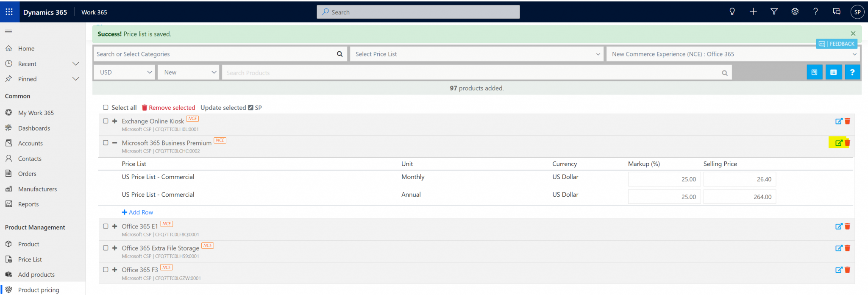
Task: Delete Exchange Online Kiosk with trash icon
Action: pos(847,121)
